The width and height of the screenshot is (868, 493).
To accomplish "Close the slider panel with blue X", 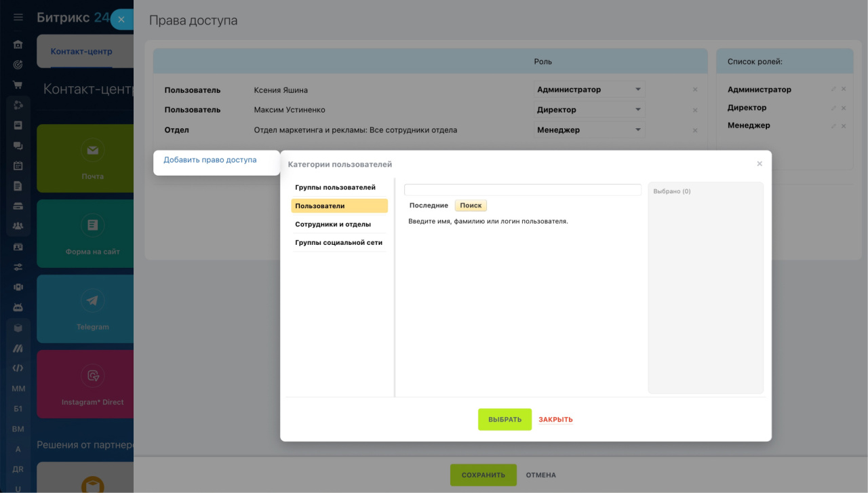I will tap(121, 20).
